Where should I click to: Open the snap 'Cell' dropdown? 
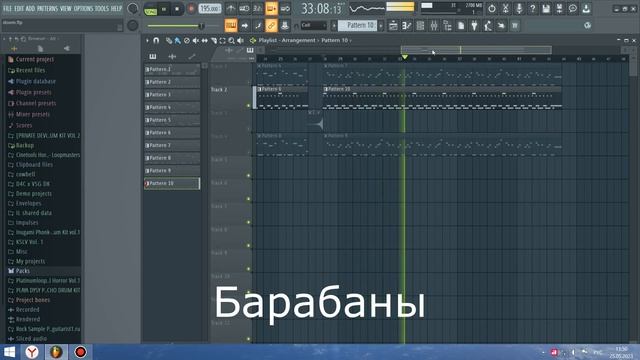tap(313, 25)
